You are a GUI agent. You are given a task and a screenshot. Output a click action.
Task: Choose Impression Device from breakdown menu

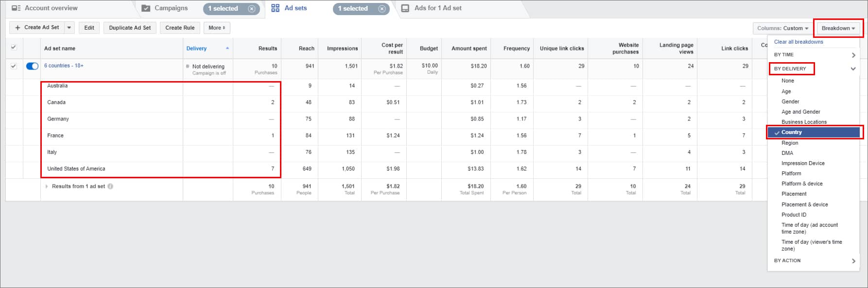point(803,163)
